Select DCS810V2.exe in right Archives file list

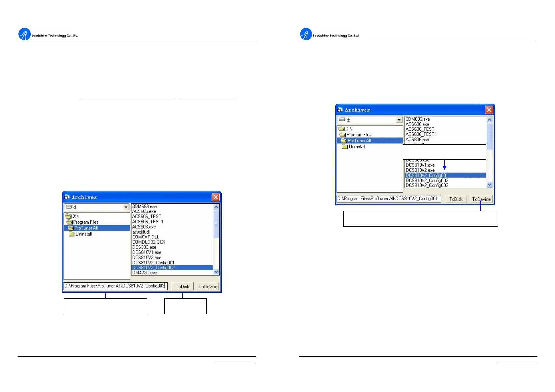[420, 170]
